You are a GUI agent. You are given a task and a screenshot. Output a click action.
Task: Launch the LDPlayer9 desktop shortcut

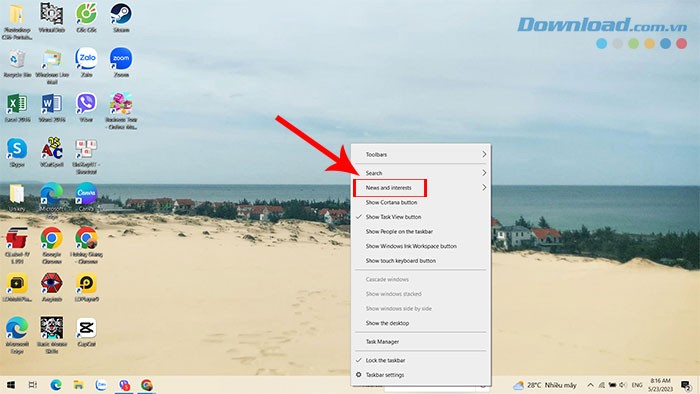(x=86, y=287)
